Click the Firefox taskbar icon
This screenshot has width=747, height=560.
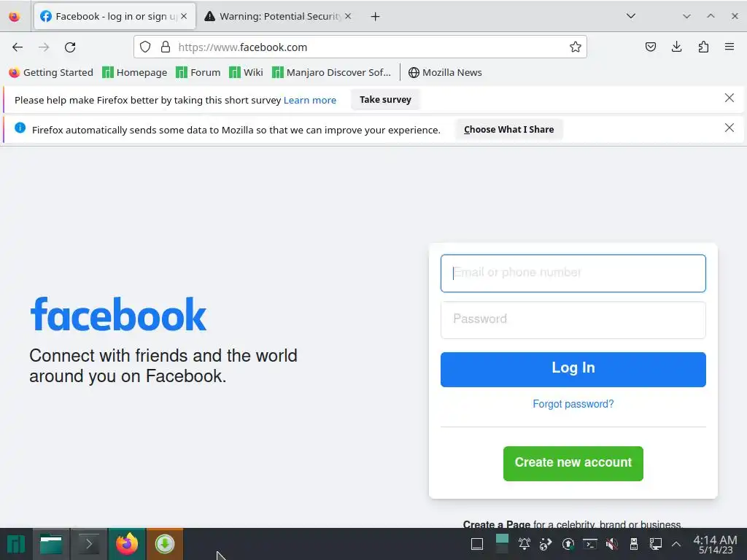127,544
